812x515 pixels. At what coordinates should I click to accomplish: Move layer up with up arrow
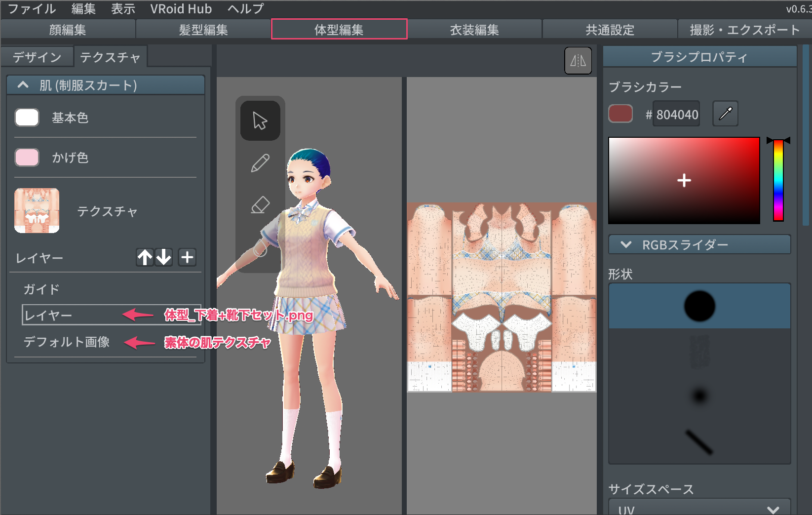click(145, 257)
